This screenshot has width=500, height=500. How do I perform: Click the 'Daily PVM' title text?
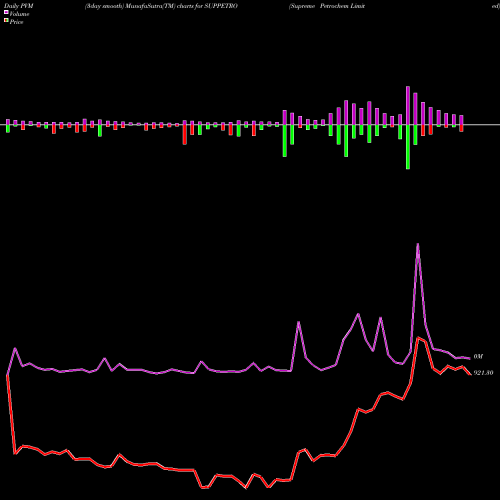point(19,6)
